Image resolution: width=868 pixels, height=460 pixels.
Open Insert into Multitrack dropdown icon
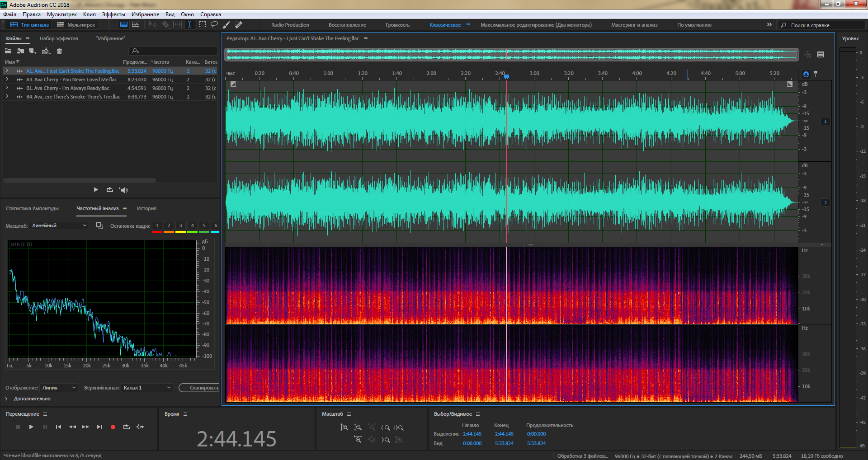(x=46, y=51)
